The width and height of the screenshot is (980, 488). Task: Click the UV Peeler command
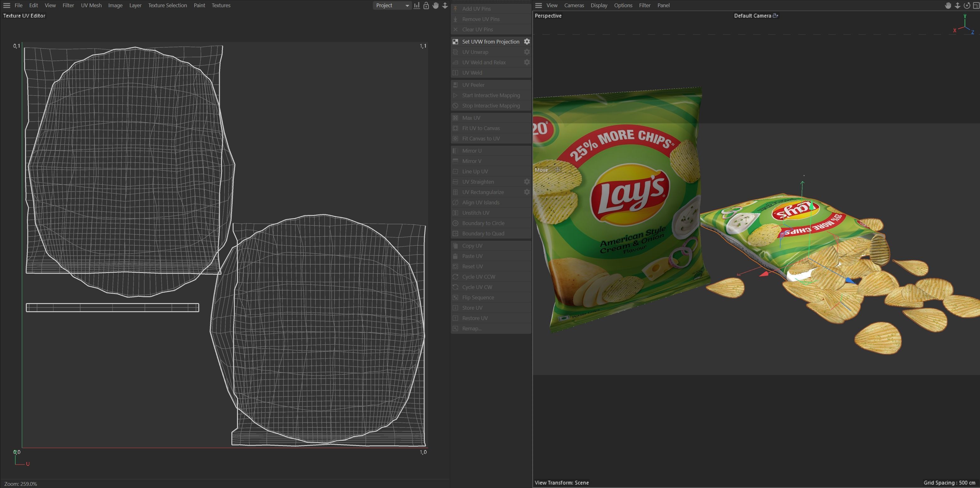point(491,85)
